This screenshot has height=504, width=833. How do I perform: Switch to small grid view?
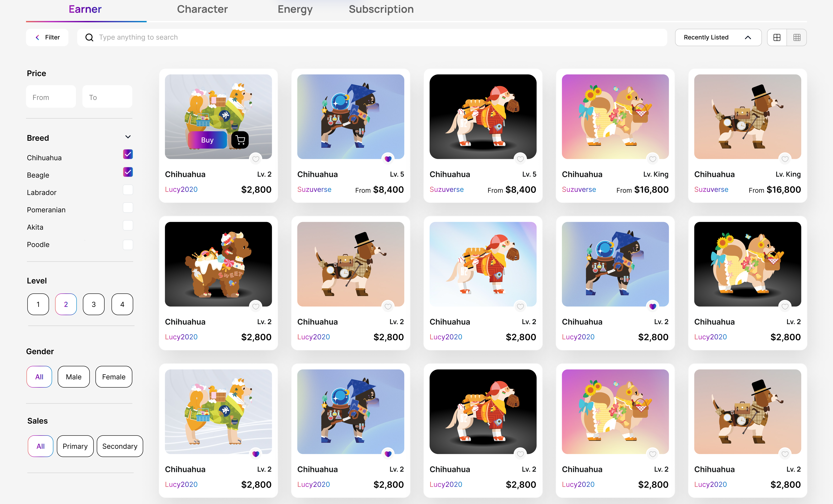[797, 37]
